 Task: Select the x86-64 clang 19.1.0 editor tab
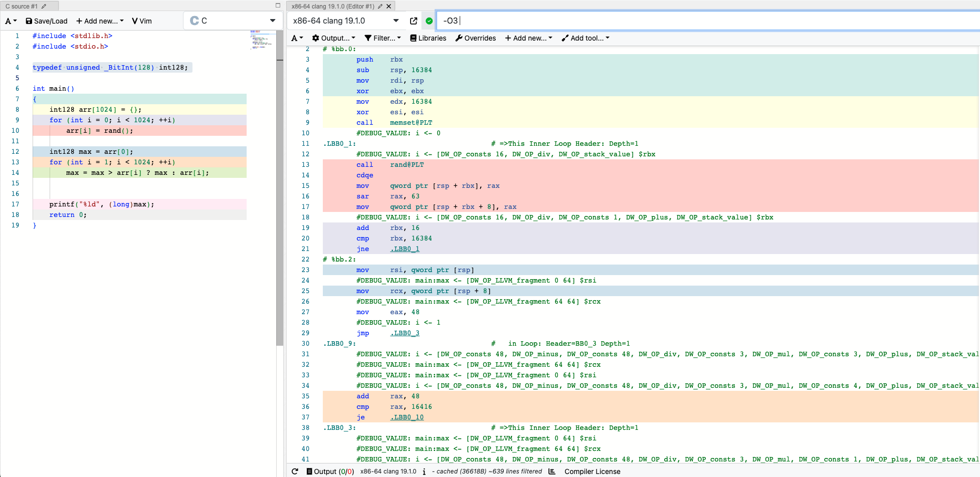[x=333, y=7]
